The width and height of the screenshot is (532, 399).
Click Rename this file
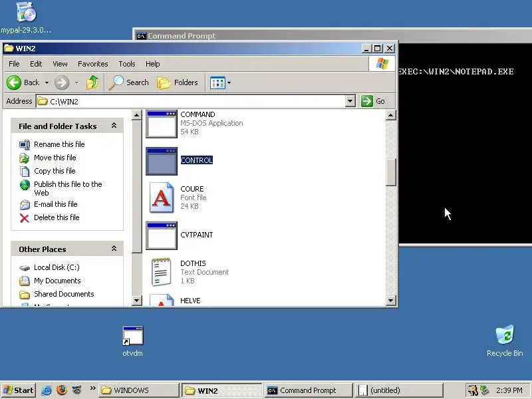pyautogui.click(x=59, y=144)
